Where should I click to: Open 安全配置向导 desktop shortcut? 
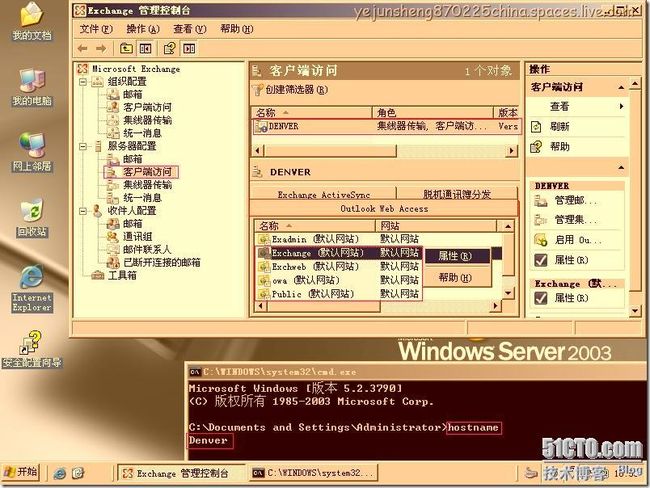[32, 350]
